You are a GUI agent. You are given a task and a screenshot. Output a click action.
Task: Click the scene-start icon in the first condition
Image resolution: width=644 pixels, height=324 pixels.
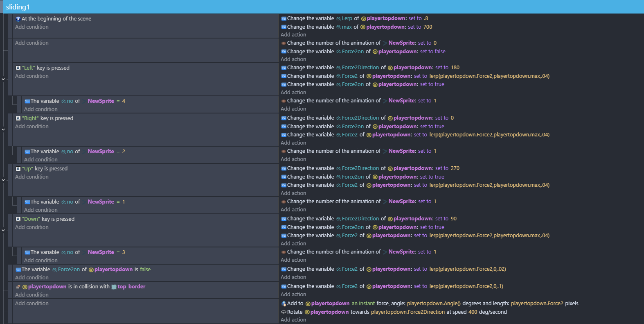18,19
